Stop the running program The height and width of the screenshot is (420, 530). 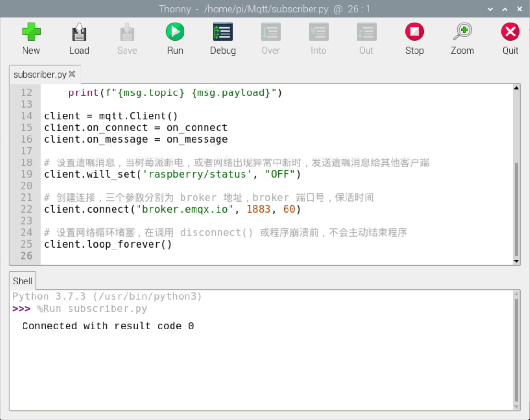[x=415, y=38]
